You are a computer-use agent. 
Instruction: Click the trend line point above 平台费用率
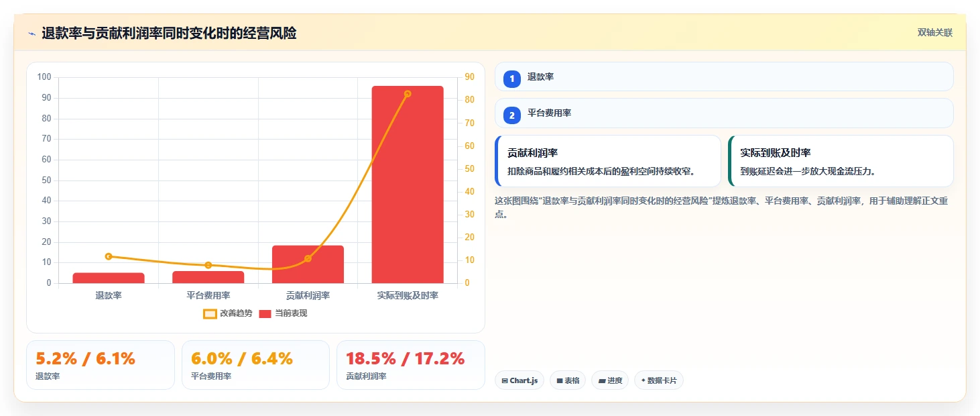pos(208,266)
